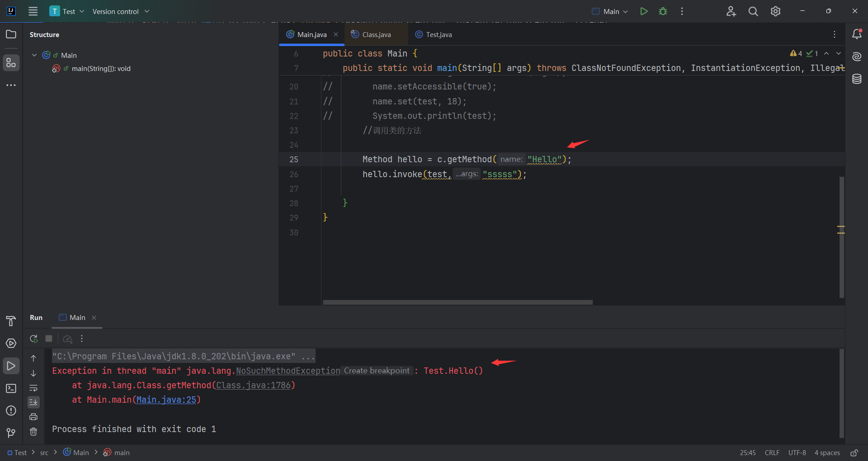Viewport: 868px width, 461px height.
Task: Open Main.java:25 stack trace link
Action: 166,400
